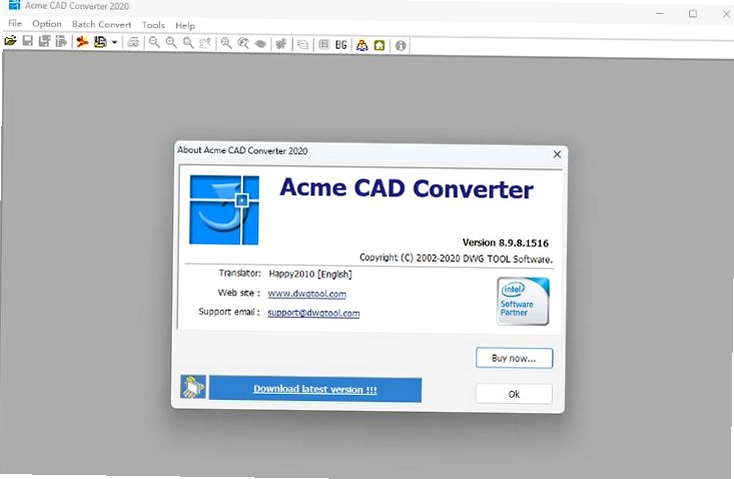Image resolution: width=734 pixels, height=479 pixels.
Task: Open the dropdown arrow beside batch convert icon
Action: (114, 42)
